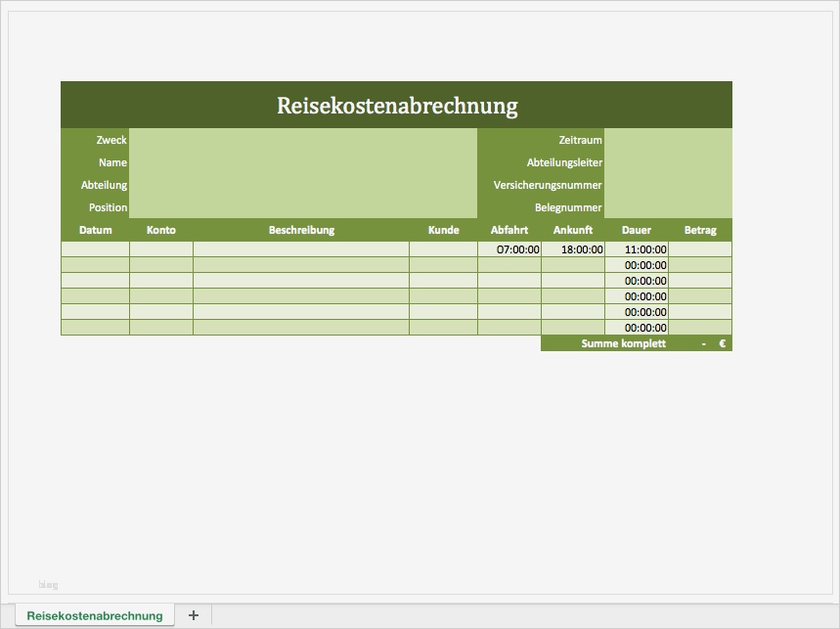Switch to the Reisekostenabrechnung sheet tab
Viewport: 840px width, 629px height.
(x=95, y=615)
